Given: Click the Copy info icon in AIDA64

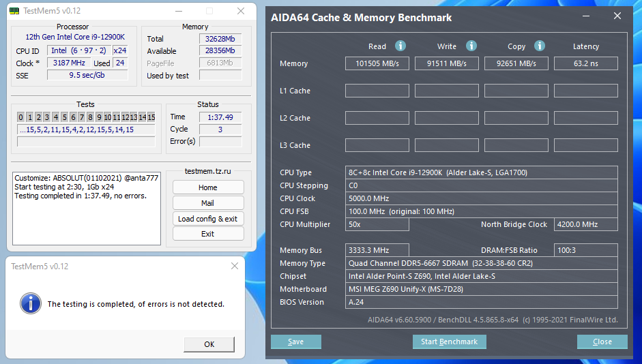Looking at the screenshot, I should (540, 46).
